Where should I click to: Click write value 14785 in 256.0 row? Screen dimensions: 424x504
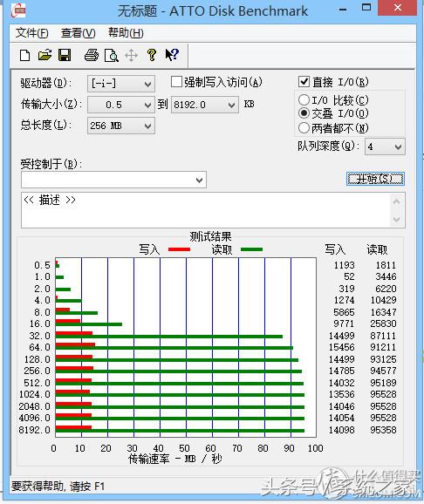point(341,371)
